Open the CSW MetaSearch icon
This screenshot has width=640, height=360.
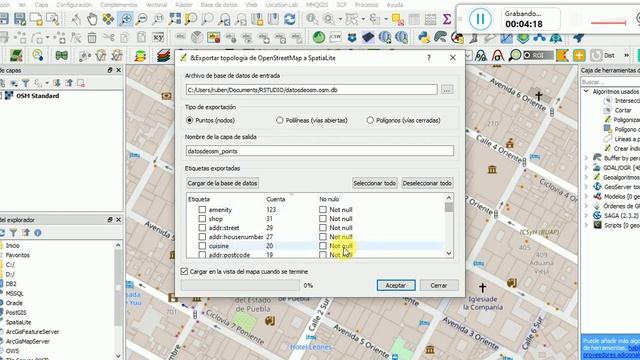336,38
